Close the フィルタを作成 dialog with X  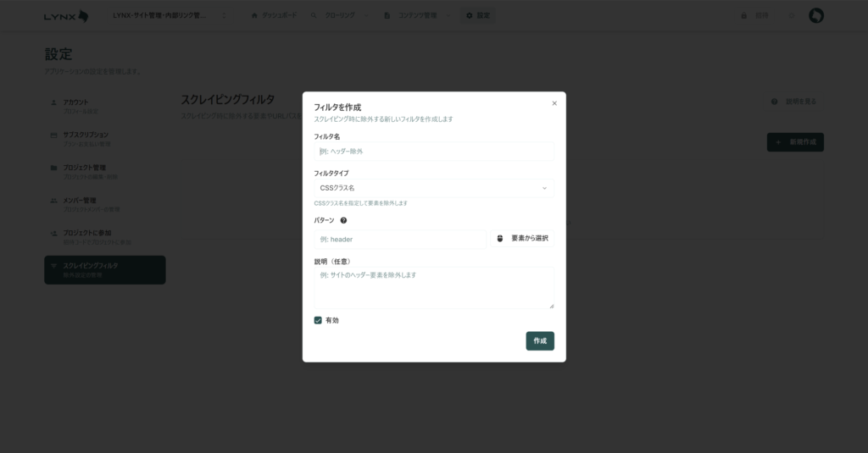(554, 103)
